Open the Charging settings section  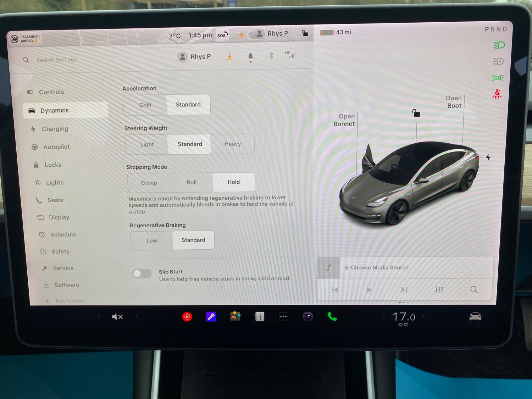[x=55, y=129]
